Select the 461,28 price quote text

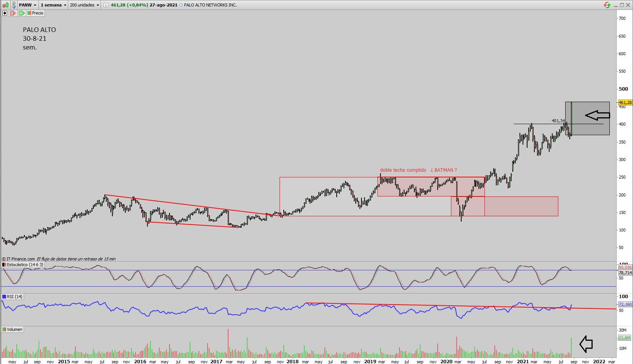[118, 5]
